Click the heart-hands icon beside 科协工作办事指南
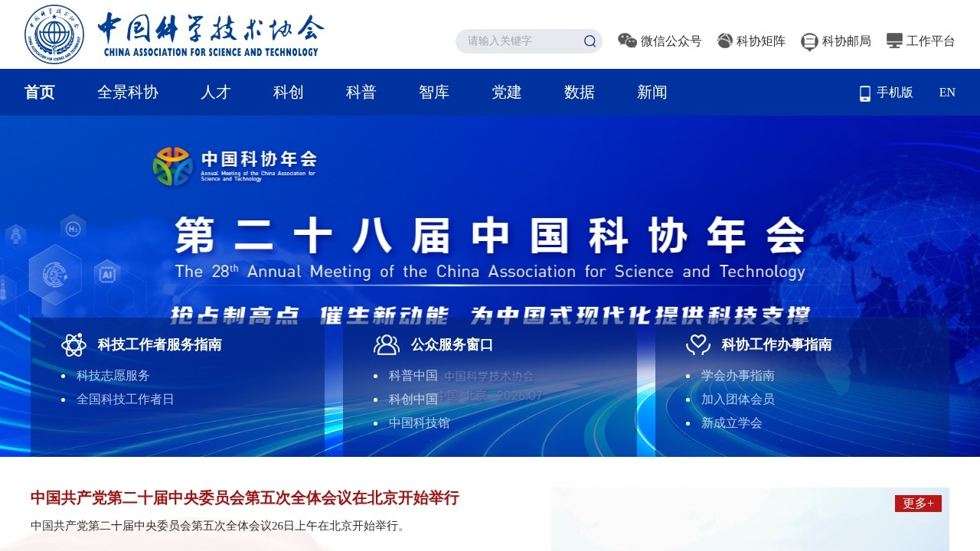This screenshot has height=551, width=980. [x=698, y=345]
